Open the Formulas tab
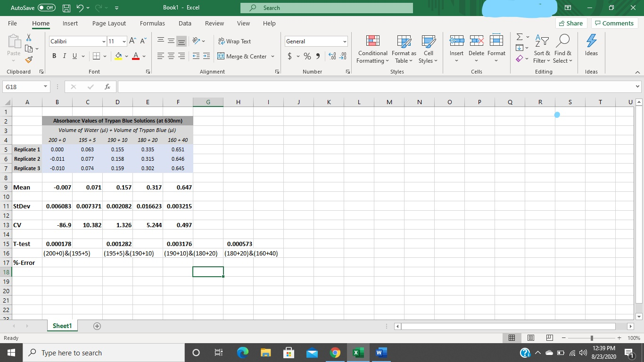Screen dimensions: 644x362 pos(152,23)
